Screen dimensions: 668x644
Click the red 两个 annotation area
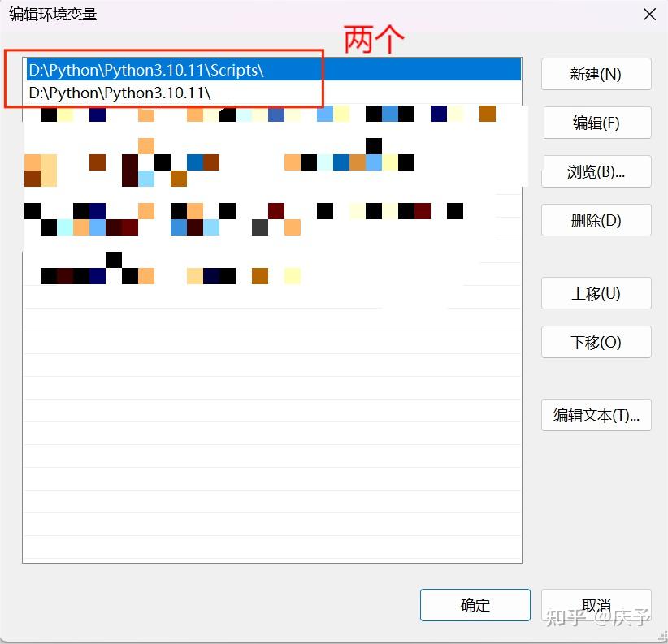372,37
